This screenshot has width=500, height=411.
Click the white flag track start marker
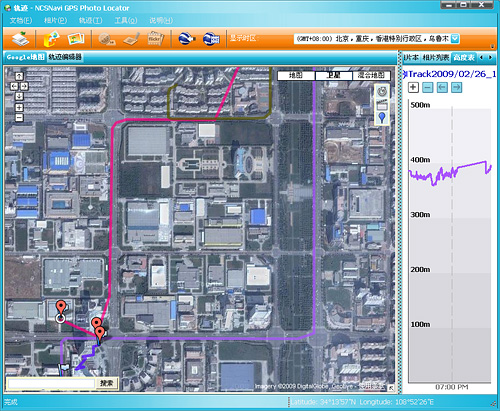[x=64, y=369]
